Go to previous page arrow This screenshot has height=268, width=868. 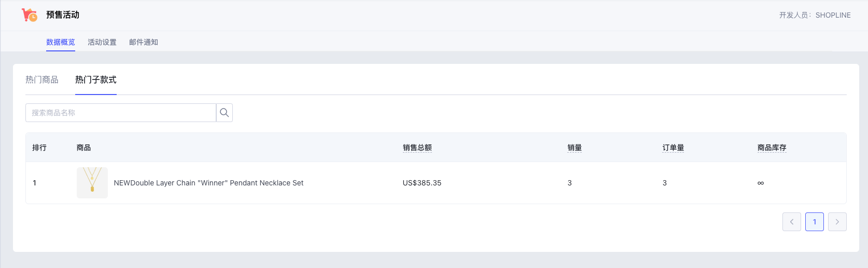click(792, 222)
